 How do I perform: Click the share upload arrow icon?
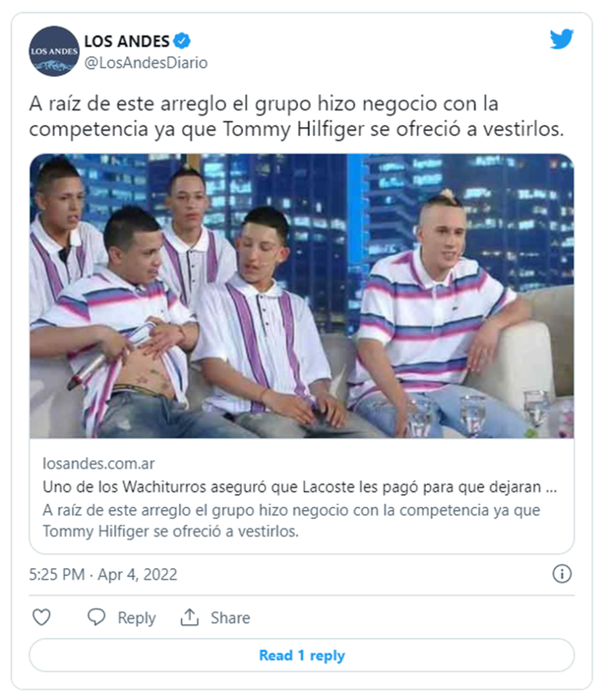click(190, 617)
